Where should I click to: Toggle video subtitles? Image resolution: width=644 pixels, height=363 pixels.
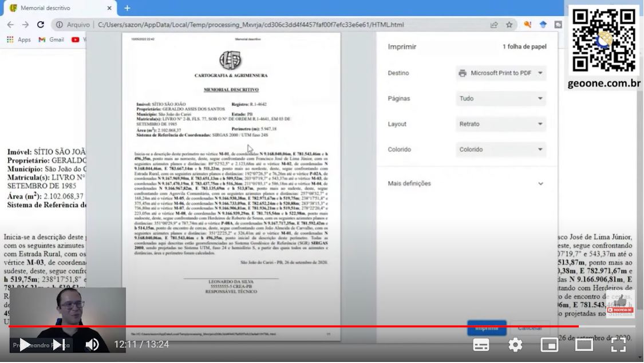(x=481, y=345)
